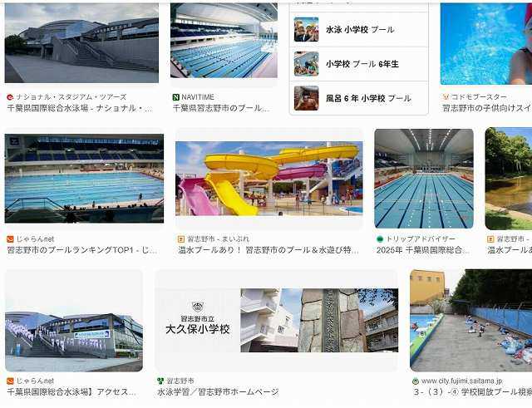Open 水泳学習／習志野市ホームページ link
The height and width of the screenshot is (408, 532).
[x=218, y=392]
